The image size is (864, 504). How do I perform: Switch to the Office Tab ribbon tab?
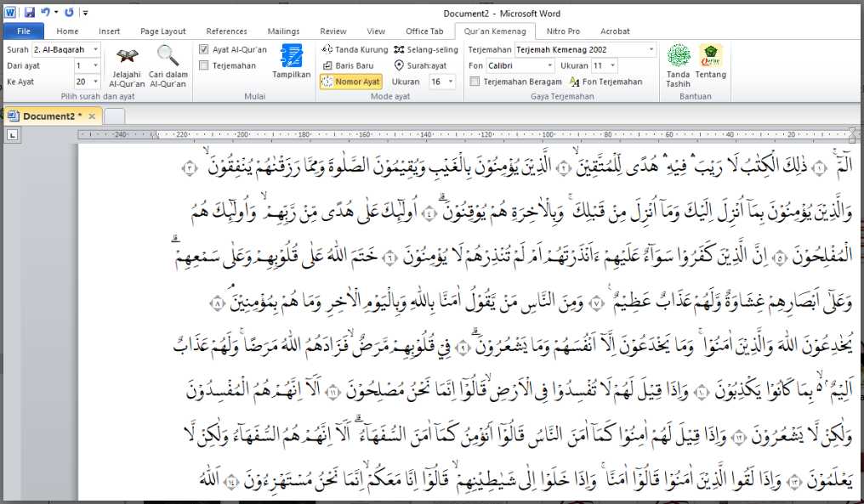pyautogui.click(x=424, y=31)
